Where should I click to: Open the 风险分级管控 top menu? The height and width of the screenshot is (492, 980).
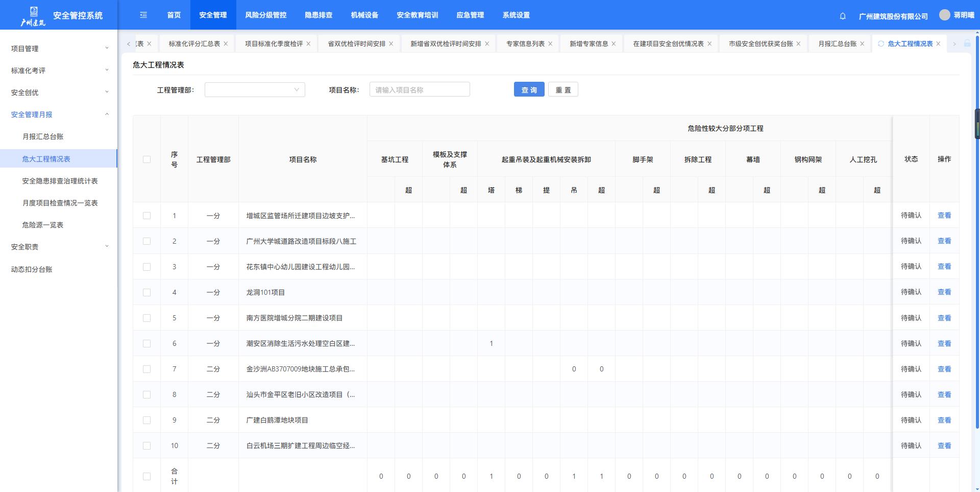[x=265, y=15]
